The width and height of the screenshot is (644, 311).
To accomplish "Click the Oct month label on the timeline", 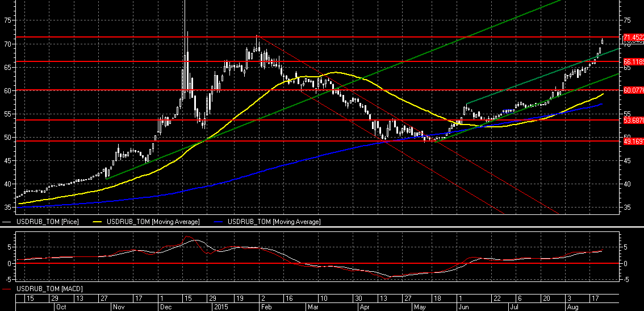I will pos(61,306).
